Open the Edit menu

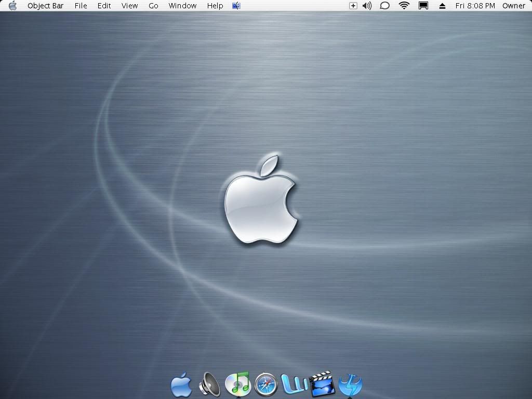[x=104, y=6]
